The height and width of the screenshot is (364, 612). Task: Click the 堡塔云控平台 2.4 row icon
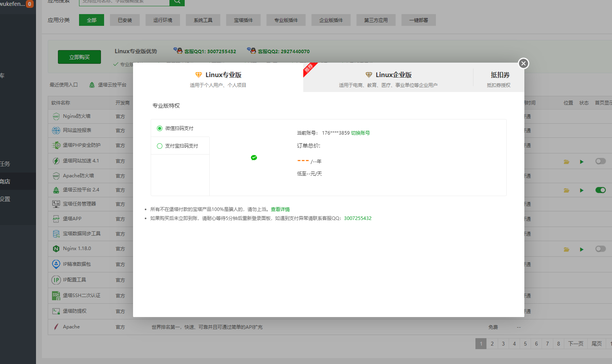pos(56,190)
